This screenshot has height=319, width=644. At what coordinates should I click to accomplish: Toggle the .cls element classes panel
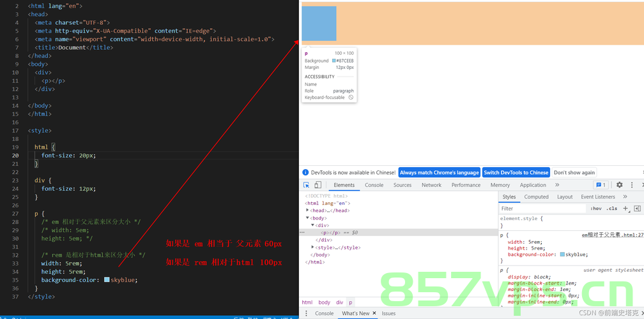pos(611,208)
